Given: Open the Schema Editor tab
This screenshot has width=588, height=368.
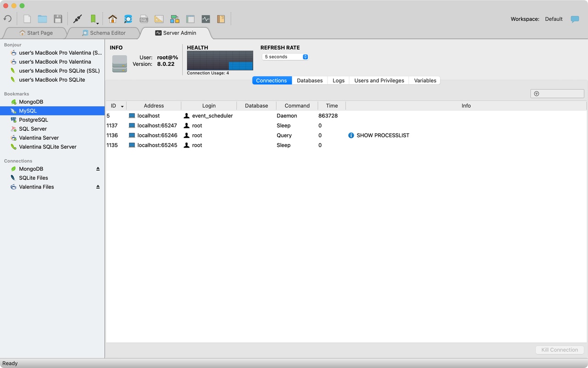Looking at the screenshot, I should (104, 33).
